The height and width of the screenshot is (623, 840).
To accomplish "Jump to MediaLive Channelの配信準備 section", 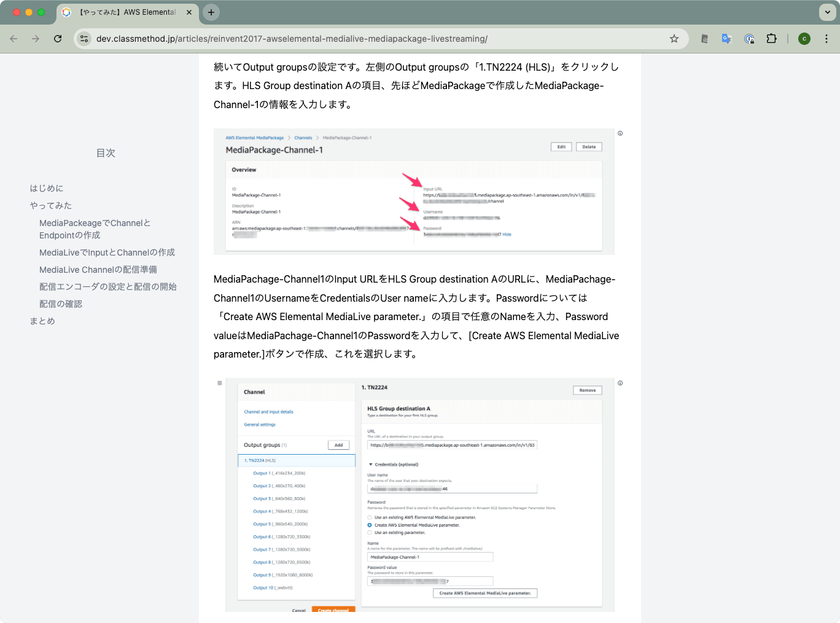I will tap(98, 270).
